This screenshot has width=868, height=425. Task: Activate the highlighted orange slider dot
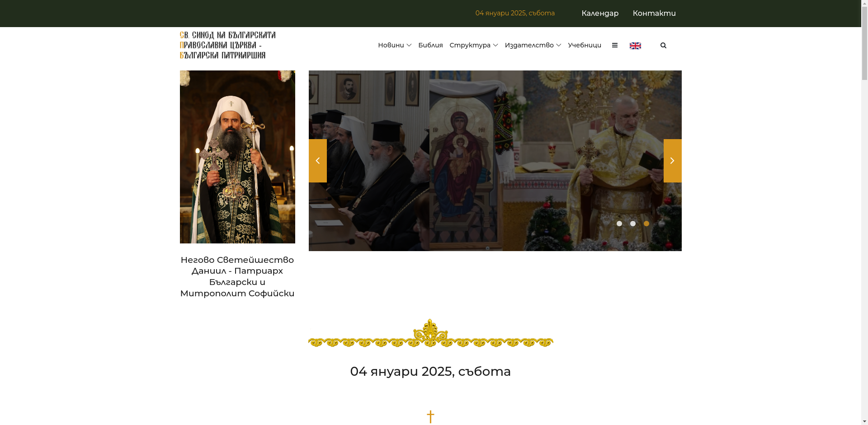pyautogui.click(x=646, y=223)
